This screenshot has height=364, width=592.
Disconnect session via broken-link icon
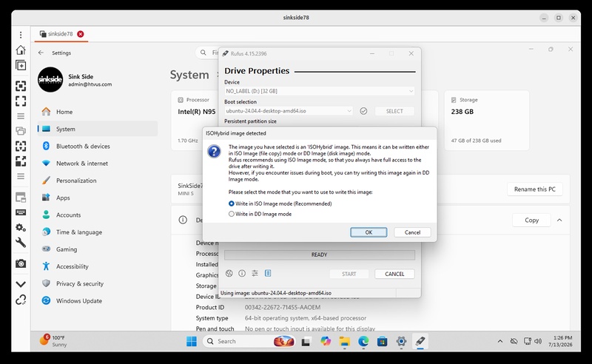click(x=21, y=300)
